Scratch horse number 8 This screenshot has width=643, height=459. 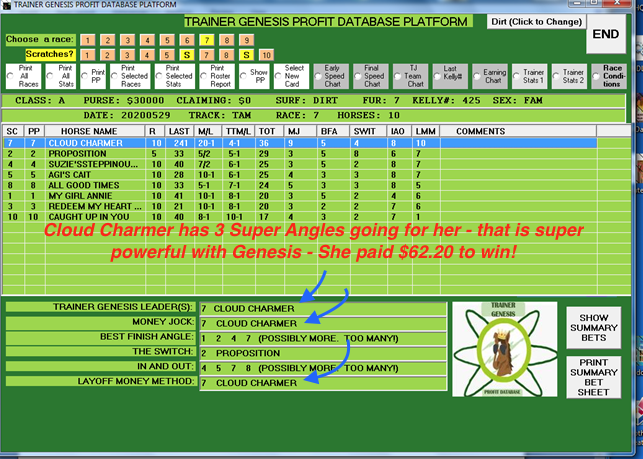pos(227,55)
